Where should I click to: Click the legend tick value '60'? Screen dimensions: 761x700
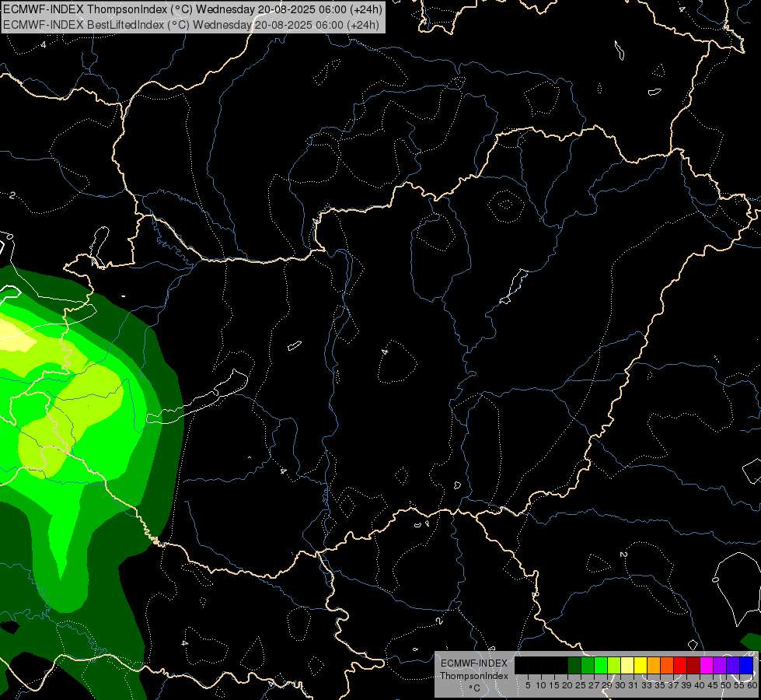point(752,685)
